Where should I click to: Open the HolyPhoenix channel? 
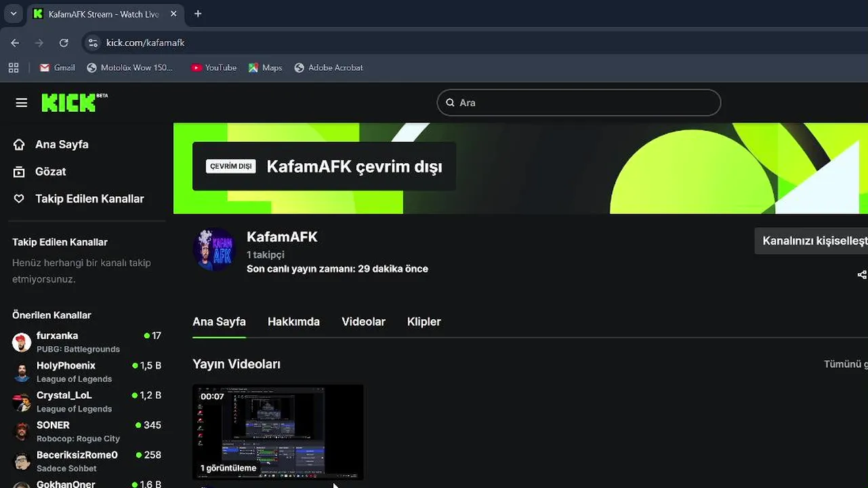87,372
